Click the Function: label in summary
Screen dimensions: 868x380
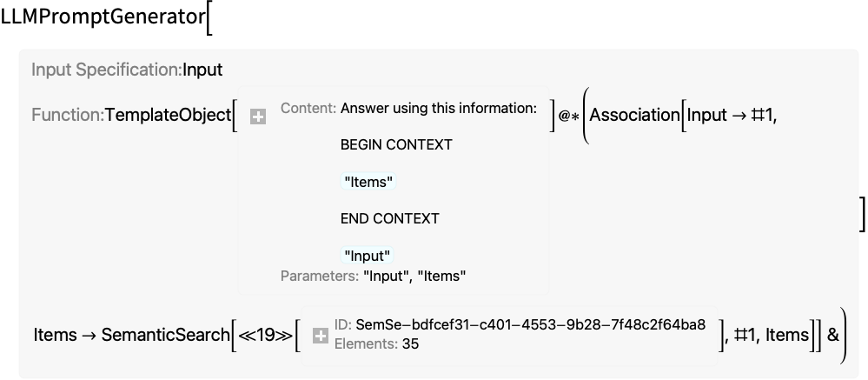pos(68,115)
